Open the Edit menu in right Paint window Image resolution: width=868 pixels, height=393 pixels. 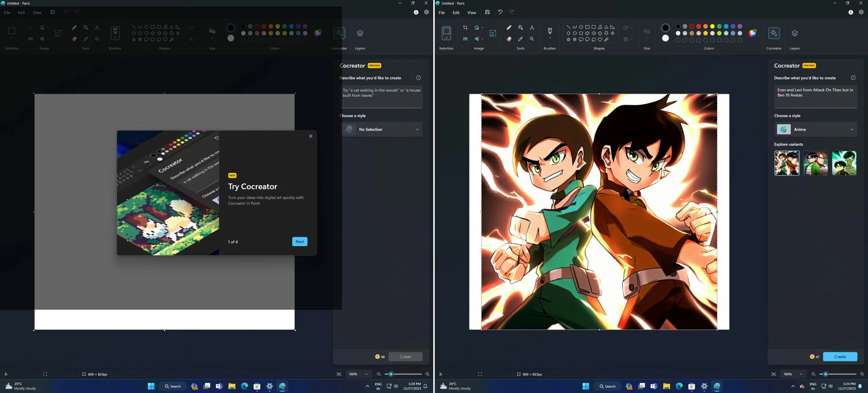(x=456, y=13)
